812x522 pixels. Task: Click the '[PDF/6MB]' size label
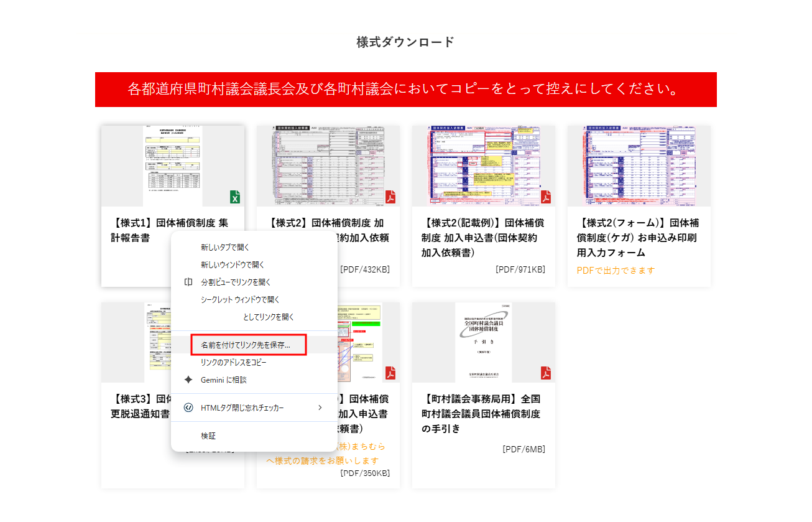pos(524,449)
